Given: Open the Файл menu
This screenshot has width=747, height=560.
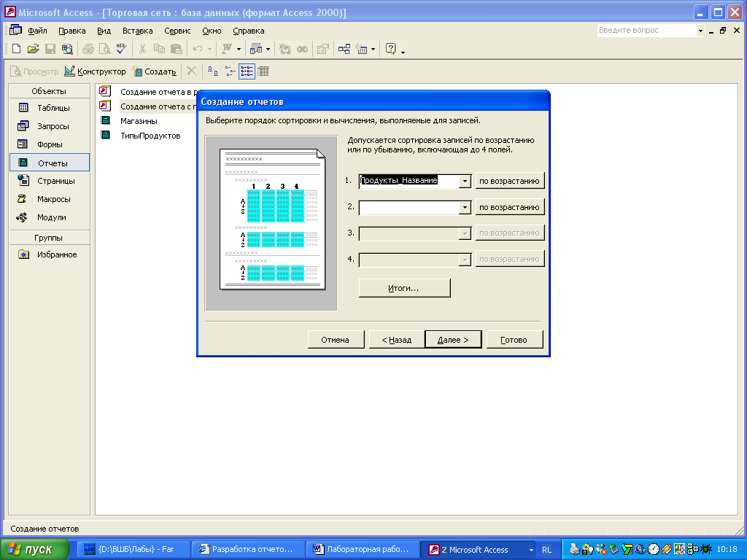Looking at the screenshot, I should (x=37, y=31).
